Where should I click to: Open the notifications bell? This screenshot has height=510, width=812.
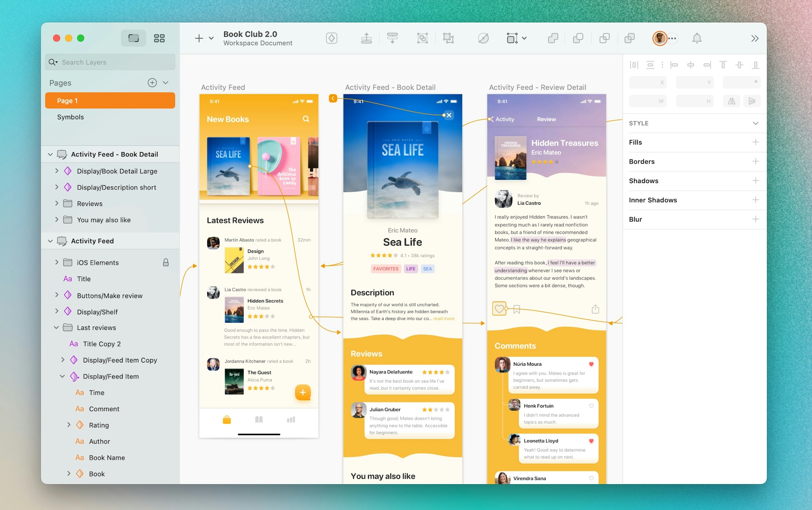point(697,38)
